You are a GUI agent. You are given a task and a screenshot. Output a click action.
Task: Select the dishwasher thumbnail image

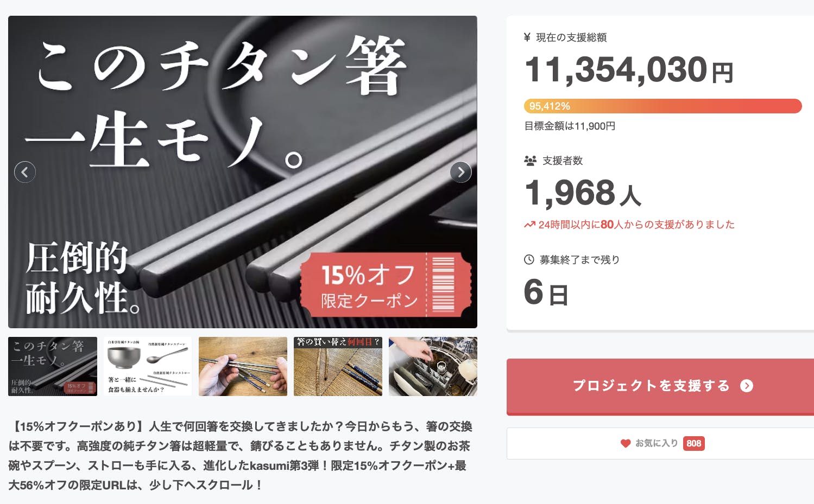coord(433,366)
